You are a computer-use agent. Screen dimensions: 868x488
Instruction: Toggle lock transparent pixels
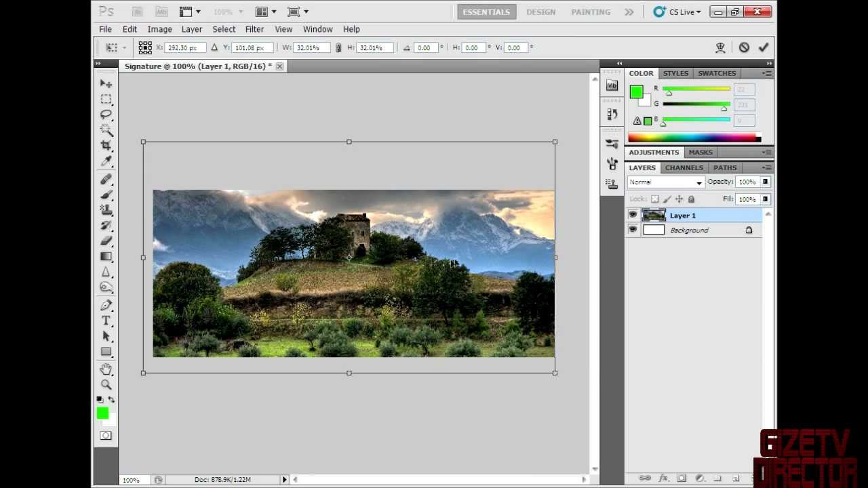coord(654,199)
